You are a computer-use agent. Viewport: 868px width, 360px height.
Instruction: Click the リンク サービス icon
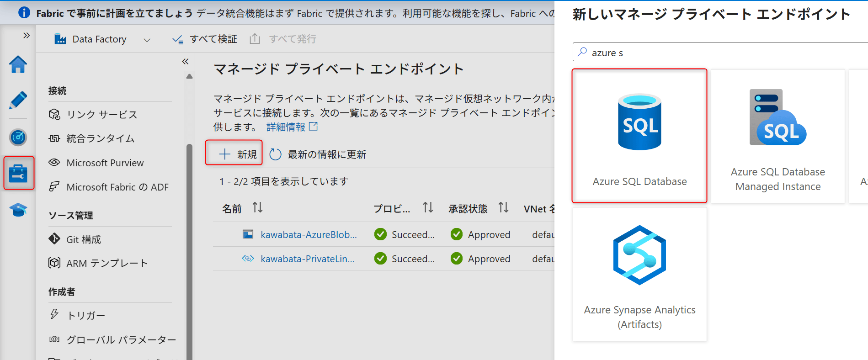pyautogui.click(x=54, y=114)
